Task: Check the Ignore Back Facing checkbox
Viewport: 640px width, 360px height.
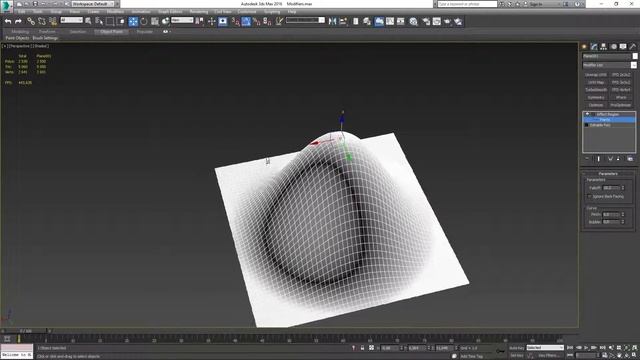Action: [x=589, y=196]
